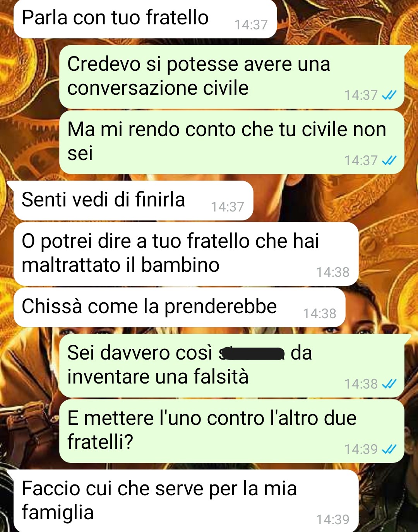Click the double checkmark on 'inventare una falsità' message

pyautogui.click(x=389, y=384)
